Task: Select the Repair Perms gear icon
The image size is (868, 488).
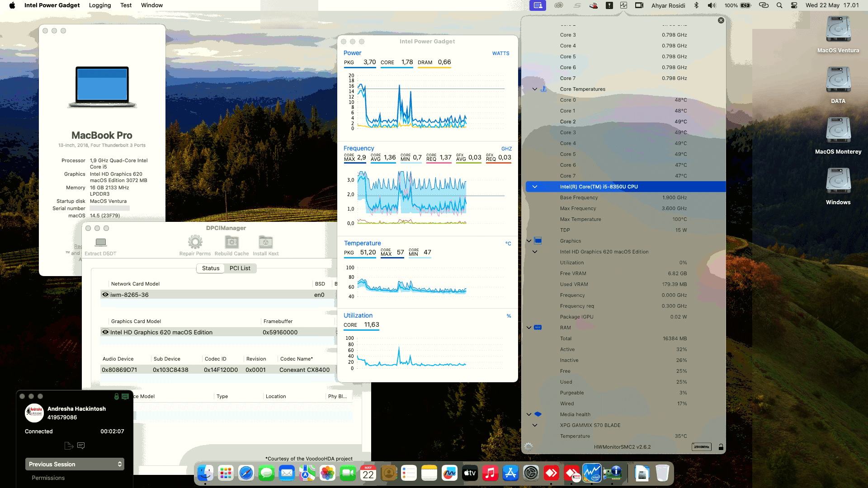Action: (x=195, y=243)
